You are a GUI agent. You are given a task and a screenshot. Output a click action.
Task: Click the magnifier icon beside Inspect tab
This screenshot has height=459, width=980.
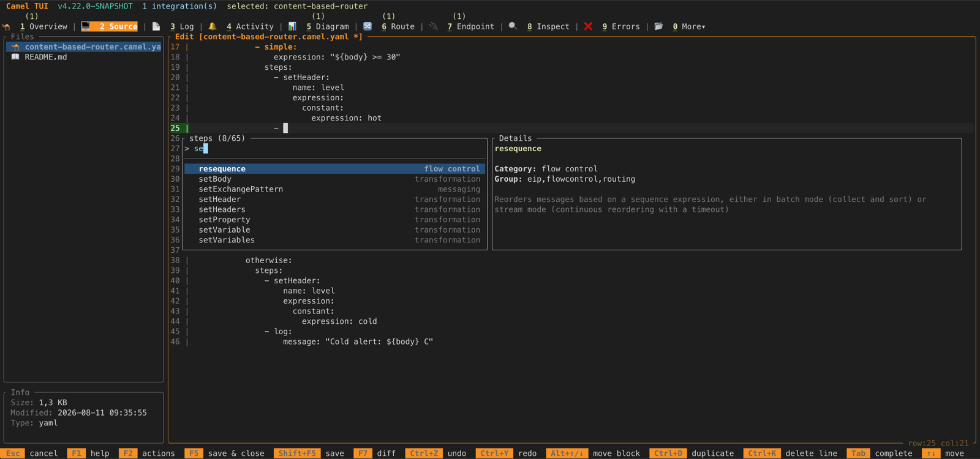pyautogui.click(x=513, y=26)
